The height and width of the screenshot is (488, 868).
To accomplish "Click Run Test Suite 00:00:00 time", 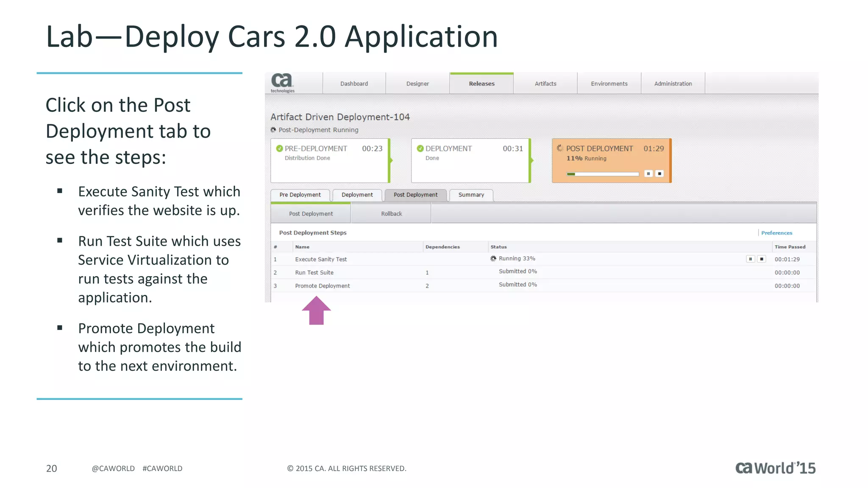I will tap(787, 273).
